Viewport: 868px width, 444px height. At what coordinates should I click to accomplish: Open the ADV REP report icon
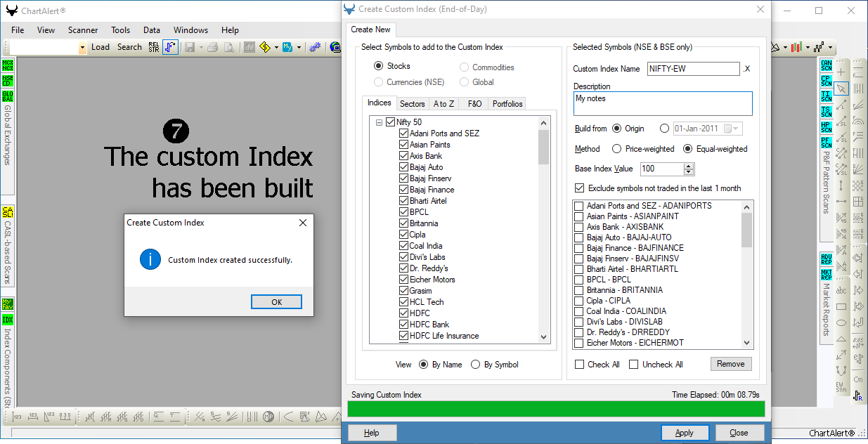pyautogui.click(x=827, y=259)
